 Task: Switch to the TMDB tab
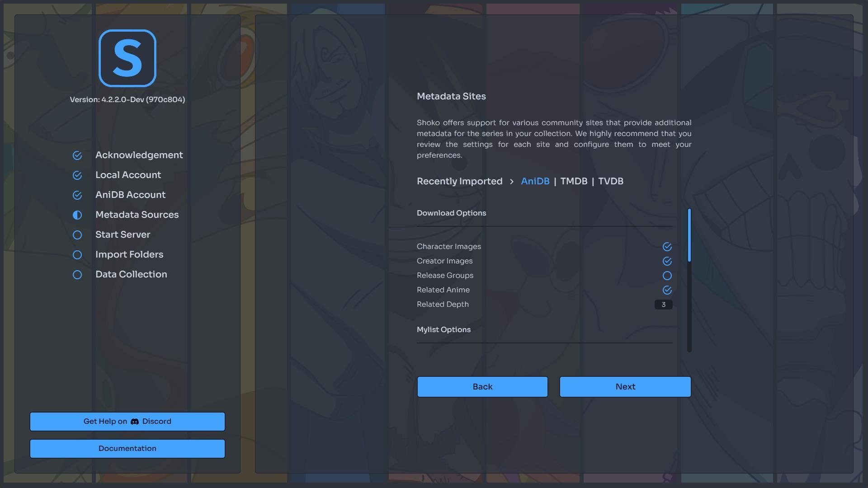coord(574,181)
